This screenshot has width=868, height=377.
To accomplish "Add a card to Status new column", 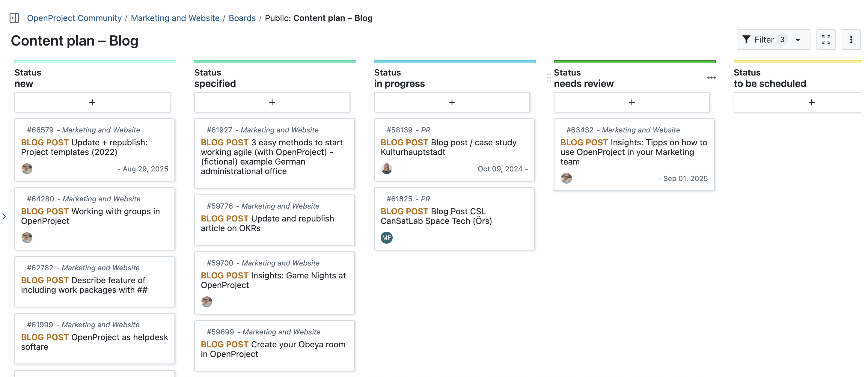I will pyautogui.click(x=92, y=102).
